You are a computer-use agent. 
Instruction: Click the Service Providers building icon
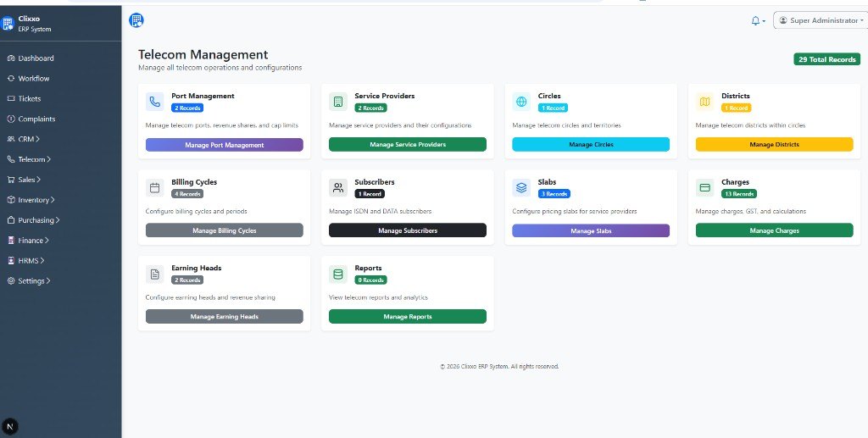coord(338,102)
